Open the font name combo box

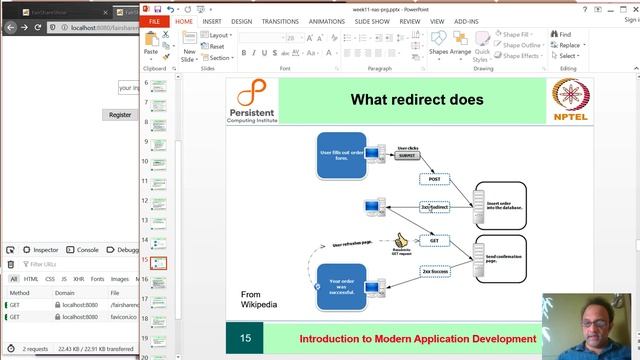pos(262,38)
